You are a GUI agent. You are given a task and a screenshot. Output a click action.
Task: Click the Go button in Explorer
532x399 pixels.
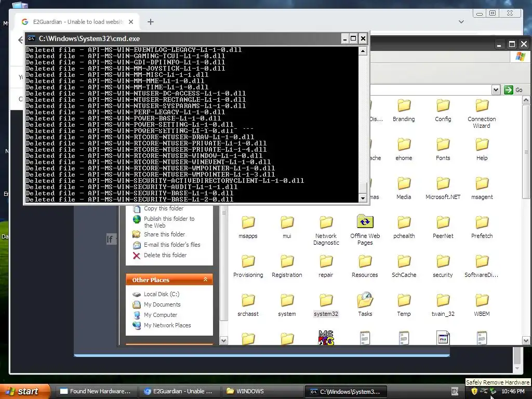coord(513,90)
